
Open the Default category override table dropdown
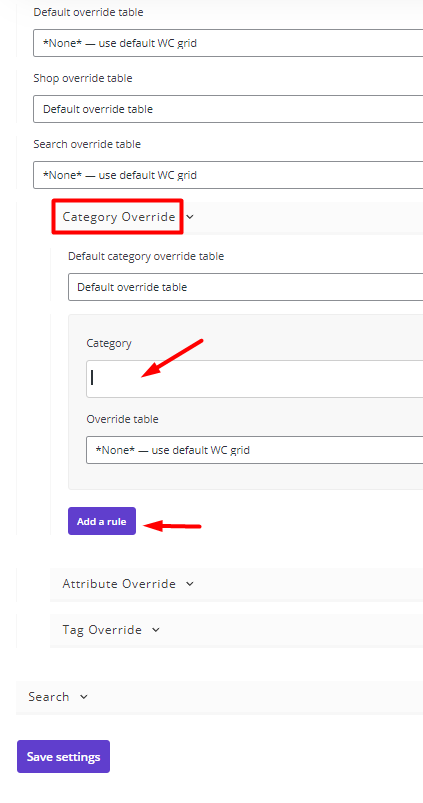(246, 287)
